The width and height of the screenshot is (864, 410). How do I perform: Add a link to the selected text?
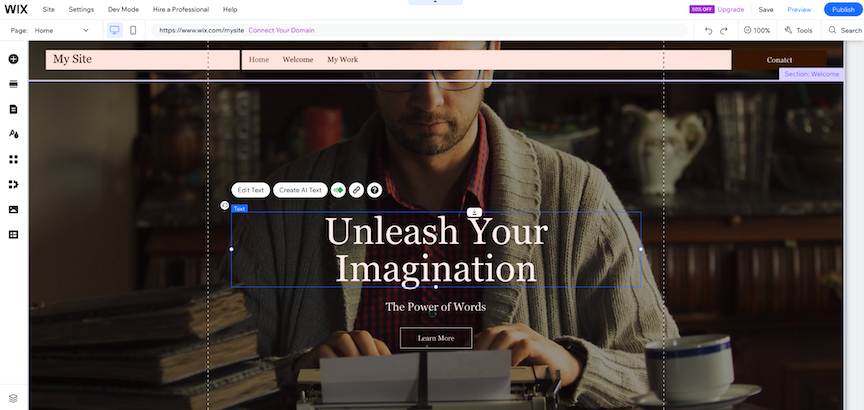pyautogui.click(x=357, y=190)
